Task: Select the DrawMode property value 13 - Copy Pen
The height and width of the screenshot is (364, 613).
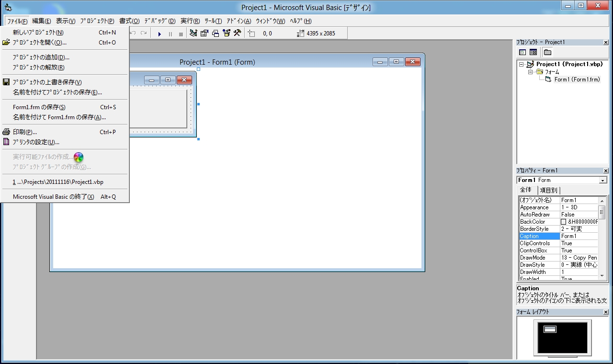Action: (x=579, y=258)
